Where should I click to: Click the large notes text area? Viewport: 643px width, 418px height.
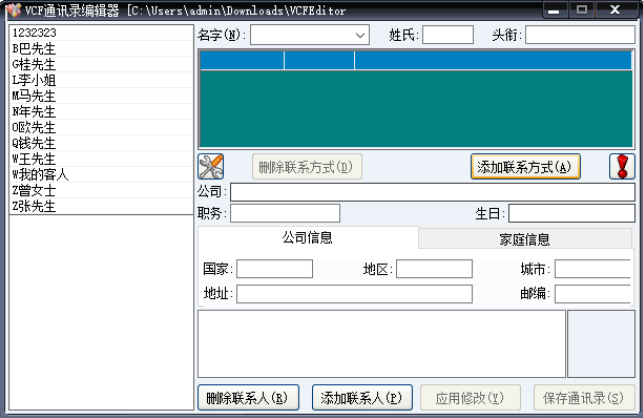coord(382,344)
